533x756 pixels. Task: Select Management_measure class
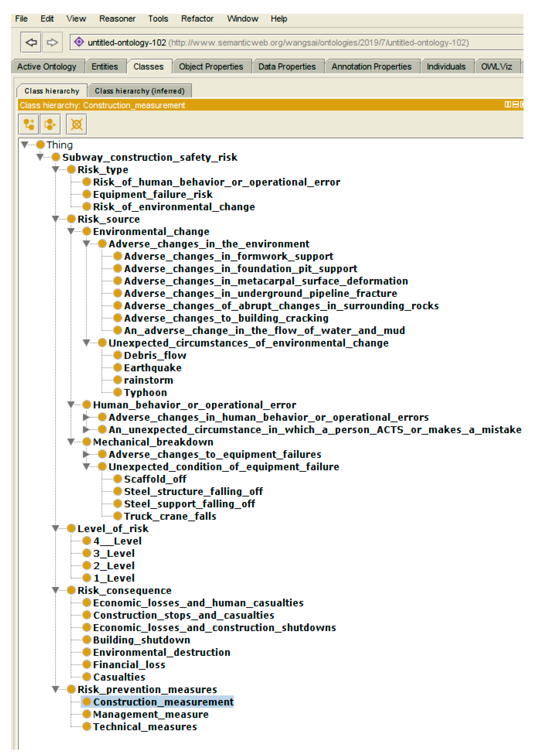pyautogui.click(x=151, y=714)
